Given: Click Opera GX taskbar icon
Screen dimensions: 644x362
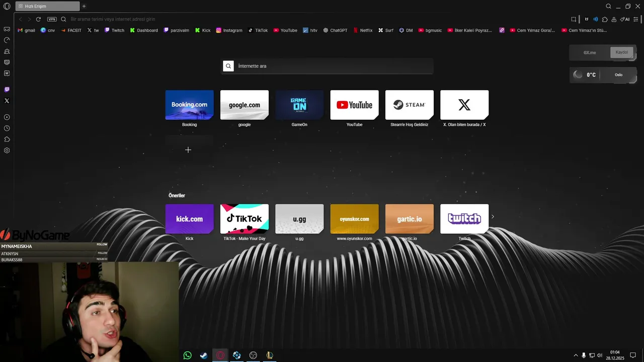Looking at the screenshot, I should pos(220,355).
